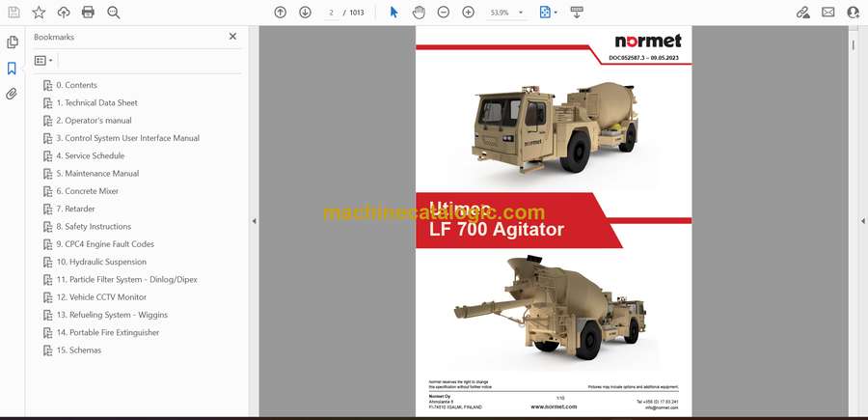868x420 pixels.
Task: Click bookmark icon beside 15. Schemas
Action: 47,350
